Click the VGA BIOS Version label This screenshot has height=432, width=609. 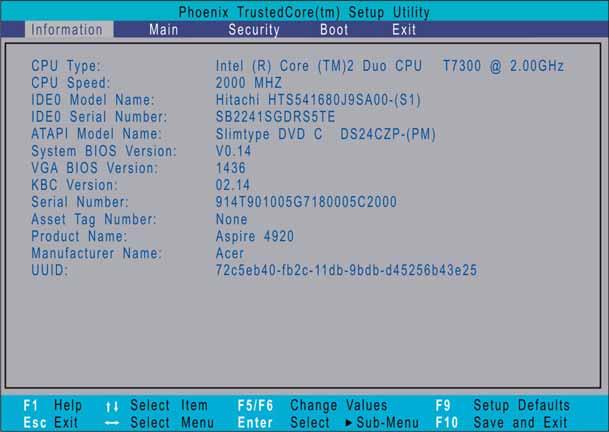coord(95,168)
